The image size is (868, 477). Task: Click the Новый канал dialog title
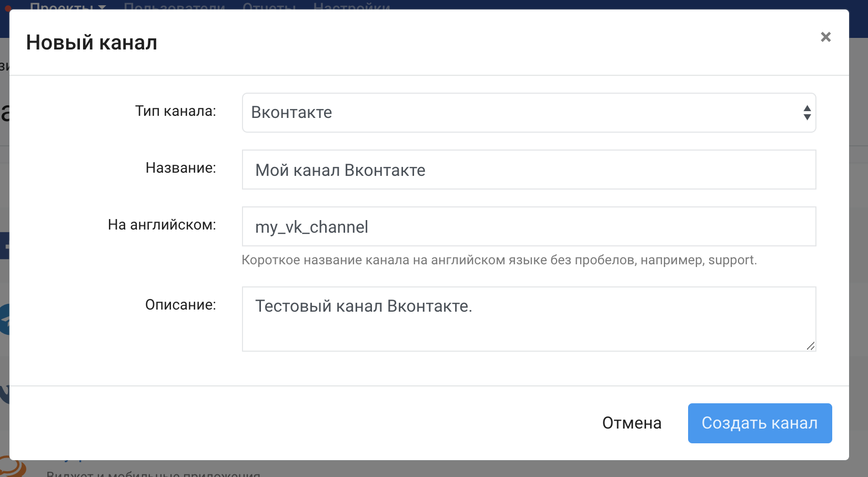click(x=92, y=43)
